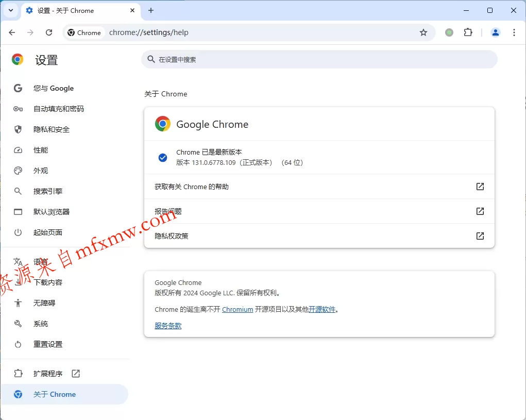526x420 pixels.
Task: Click the Chrome site info chip
Action: point(84,32)
